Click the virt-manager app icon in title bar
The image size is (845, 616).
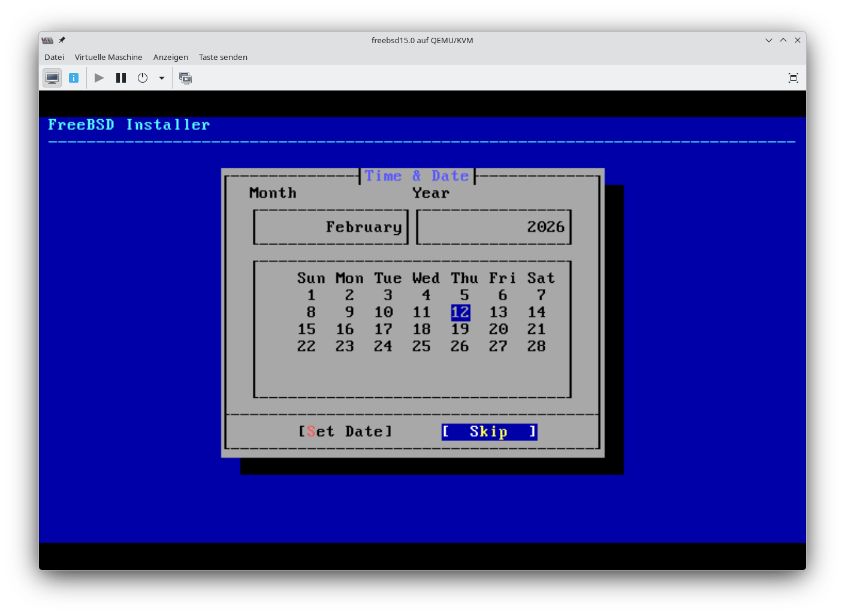tap(47, 40)
